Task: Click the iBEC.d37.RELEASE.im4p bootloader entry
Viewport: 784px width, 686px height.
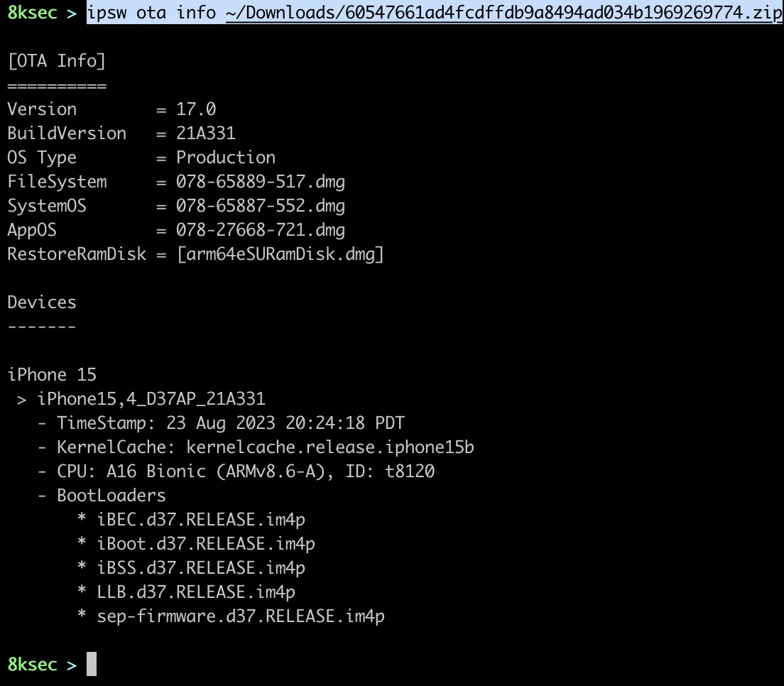Action: [x=201, y=520]
